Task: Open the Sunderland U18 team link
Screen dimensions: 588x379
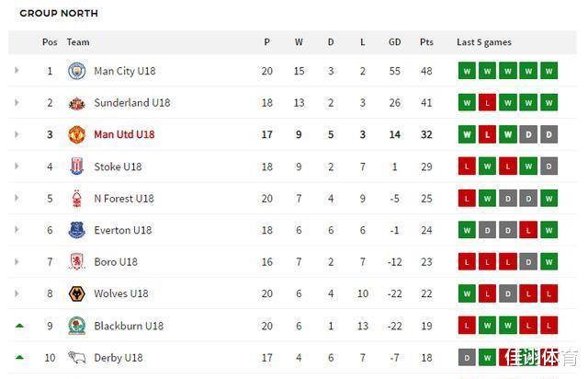Action: pos(131,103)
